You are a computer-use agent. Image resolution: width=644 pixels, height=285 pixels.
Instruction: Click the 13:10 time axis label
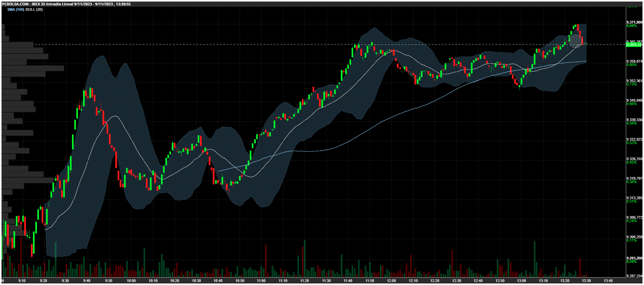tap(543, 281)
